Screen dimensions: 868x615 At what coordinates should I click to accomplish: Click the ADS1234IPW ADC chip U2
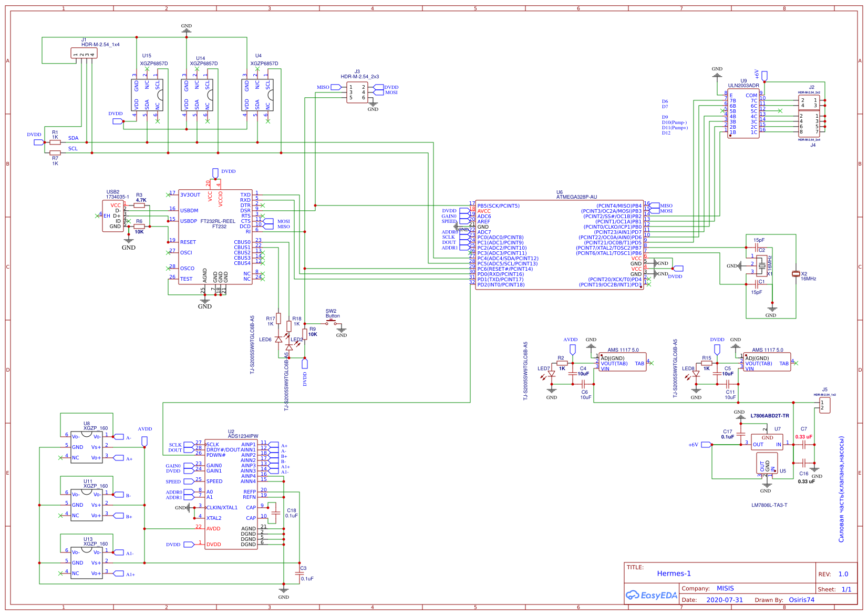coord(231,494)
